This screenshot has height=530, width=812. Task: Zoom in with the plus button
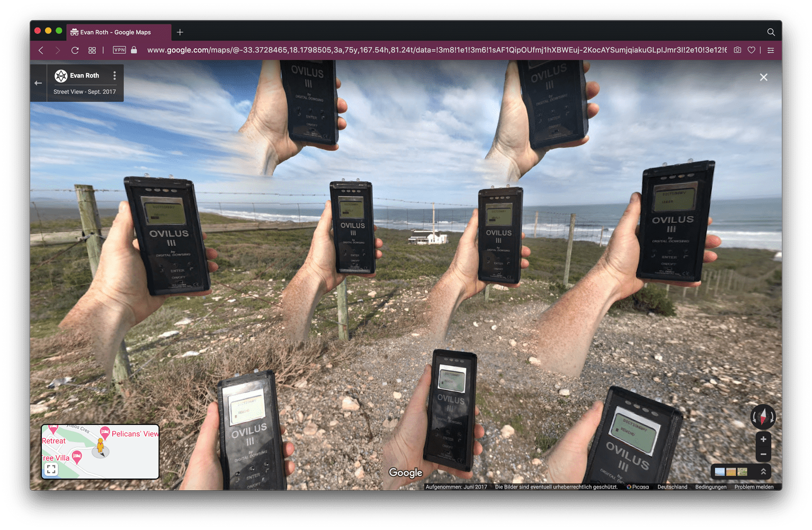pos(763,439)
